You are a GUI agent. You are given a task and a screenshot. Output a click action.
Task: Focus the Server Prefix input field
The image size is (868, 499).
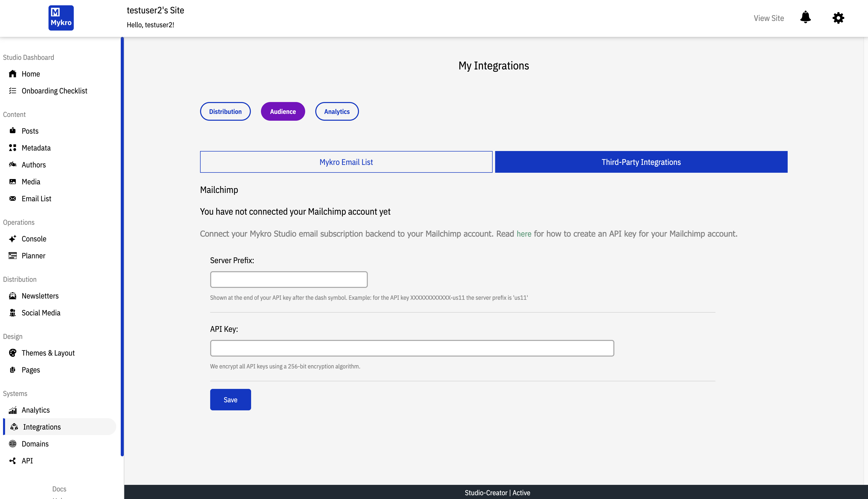click(x=289, y=280)
